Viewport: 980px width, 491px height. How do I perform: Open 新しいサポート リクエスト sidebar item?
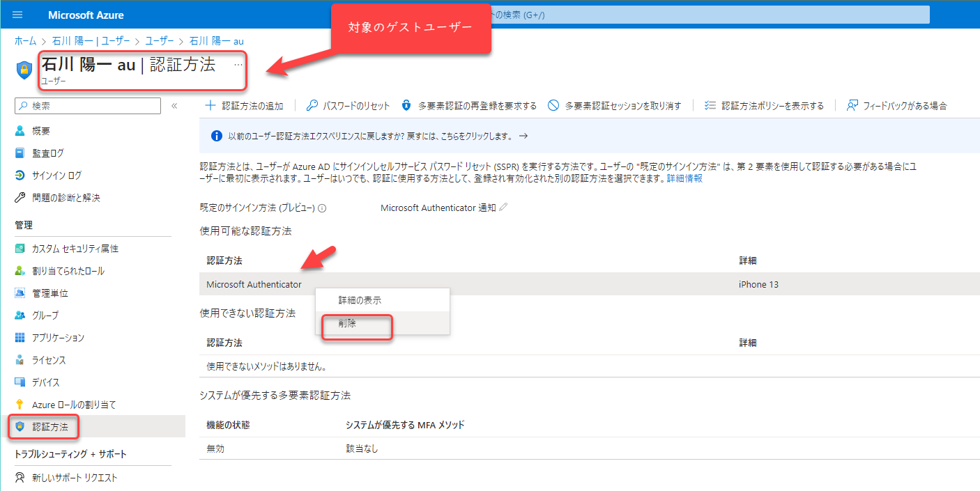(75, 477)
